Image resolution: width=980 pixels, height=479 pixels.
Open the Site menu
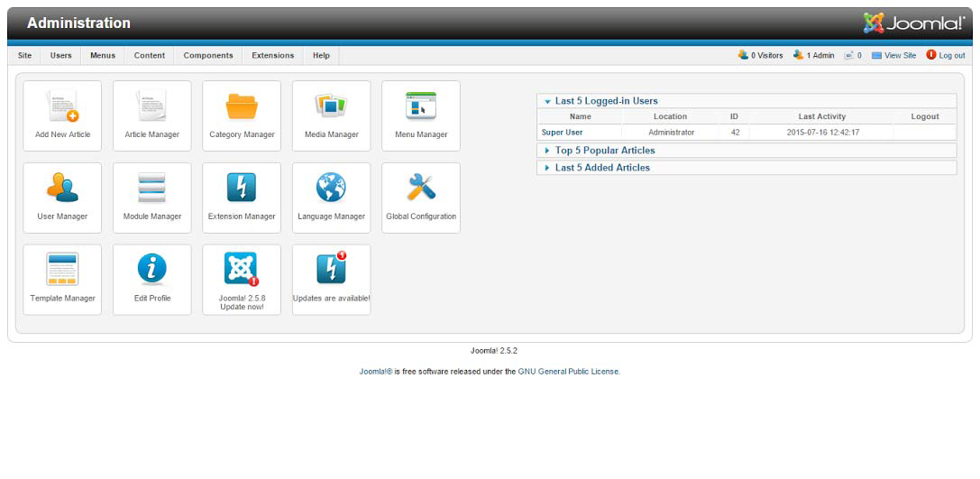pos(25,56)
